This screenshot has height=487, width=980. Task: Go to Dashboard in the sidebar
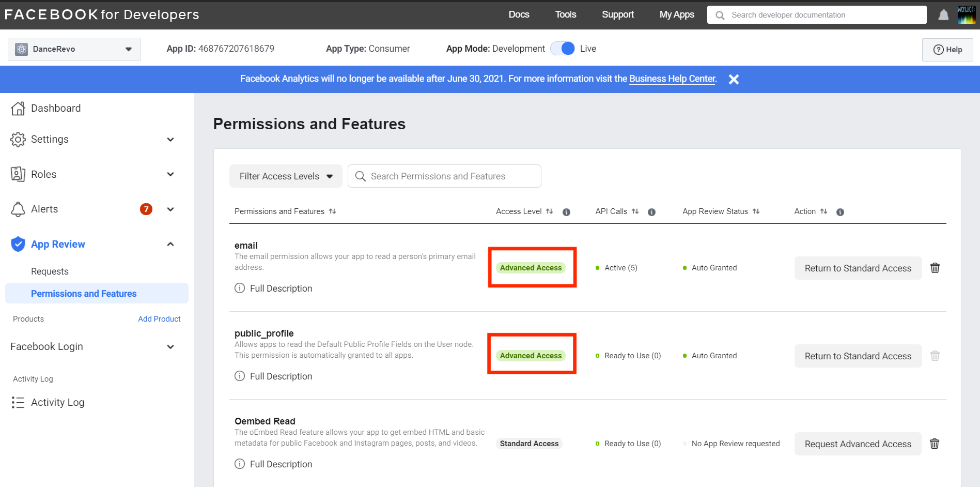(56, 108)
